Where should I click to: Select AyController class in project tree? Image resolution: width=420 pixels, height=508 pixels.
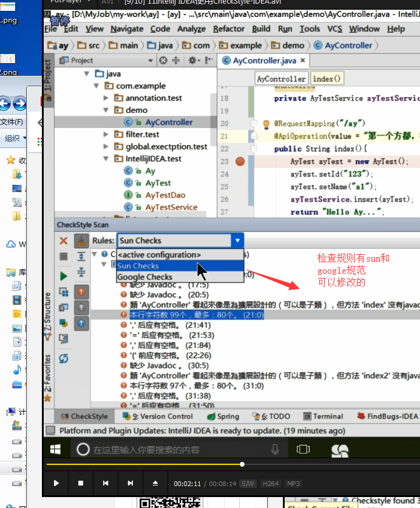click(x=169, y=122)
